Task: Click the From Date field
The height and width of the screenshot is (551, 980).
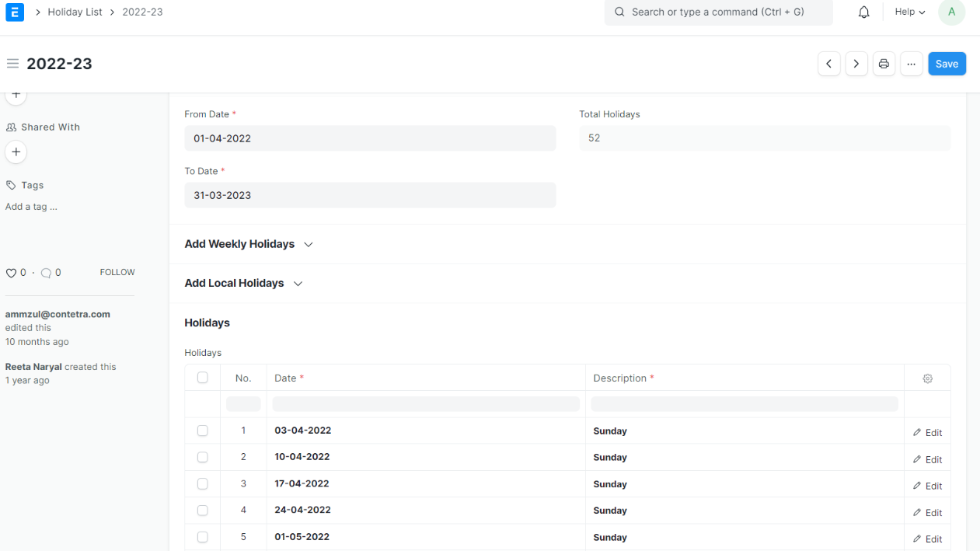Action: [x=370, y=138]
